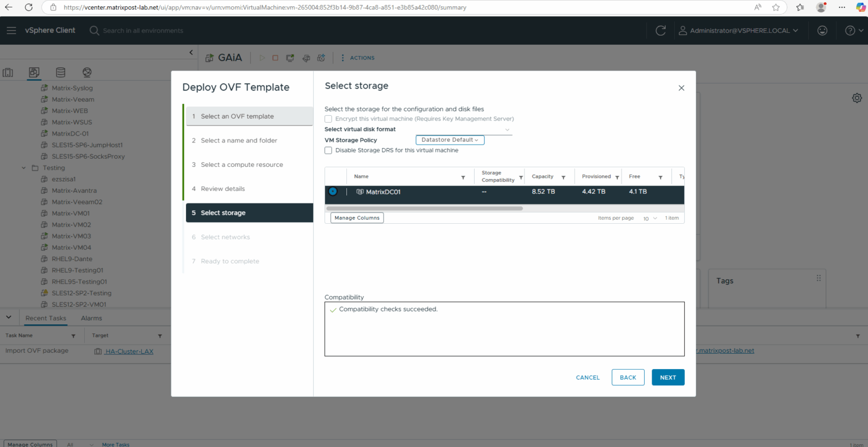This screenshot has width=868, height=447.
Task: Follow the HA-Cluster-LAX target link
Action: [x=128, y=350]
